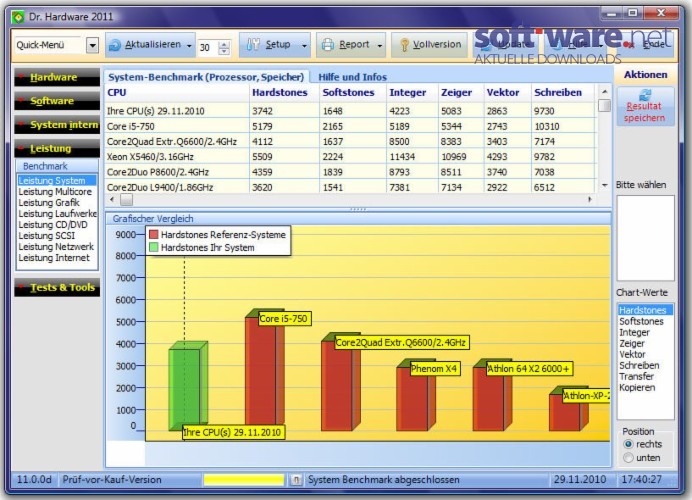Select the unten position radio button

[628, 458]
